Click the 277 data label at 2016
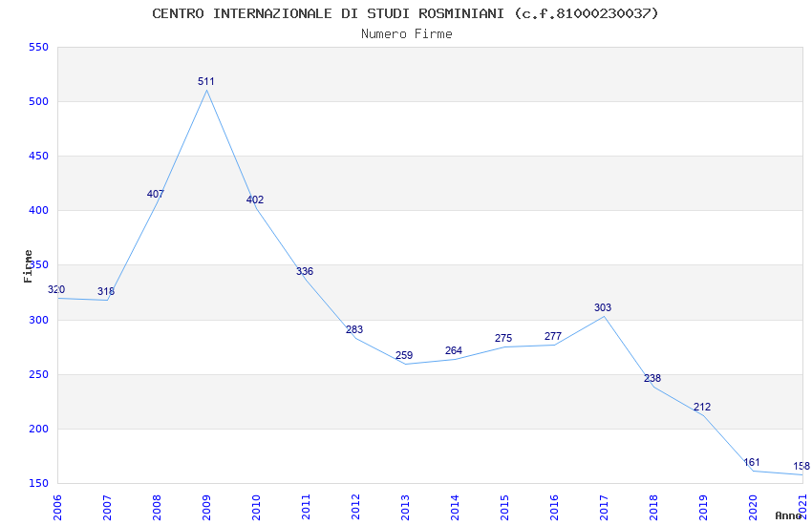The height and width of the screenshot is (525, 812). pos(553,336)
